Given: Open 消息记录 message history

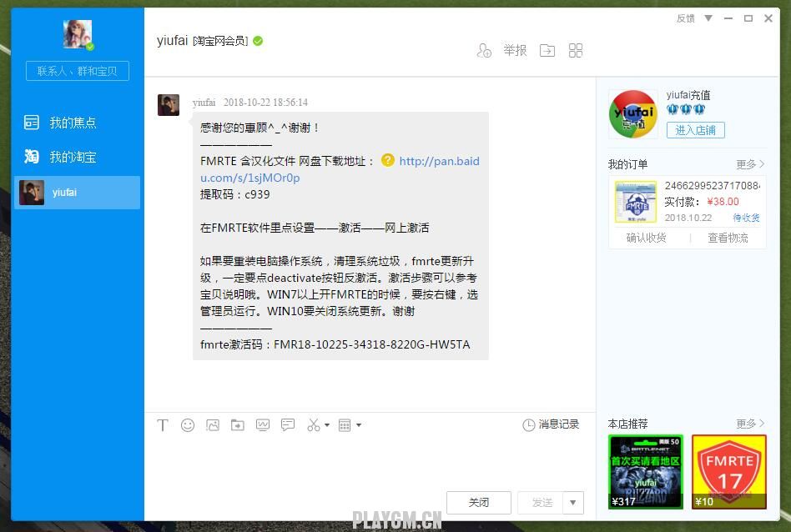Looking at the screenshot, I should pyautogui.click(x=551, y=424).
